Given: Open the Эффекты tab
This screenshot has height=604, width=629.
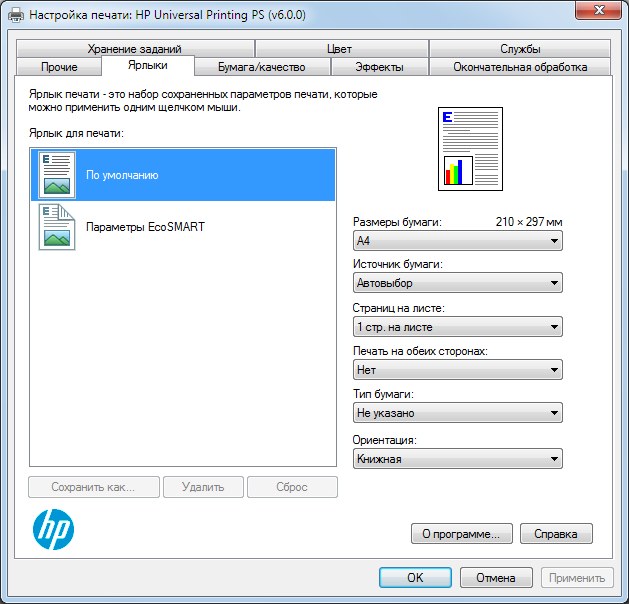Looking at the screenshot, I should tap(379, 67).
